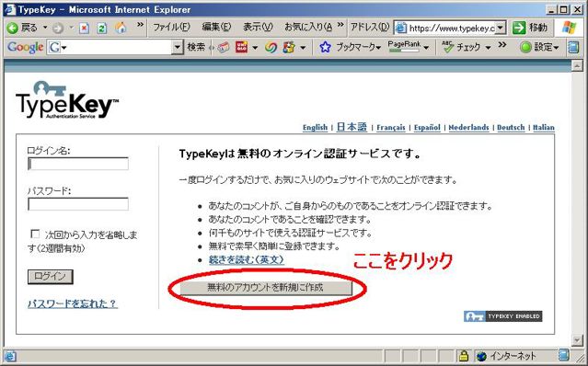
Task: Open the address bar URL dropdown
Action: (x=501, y=29)
